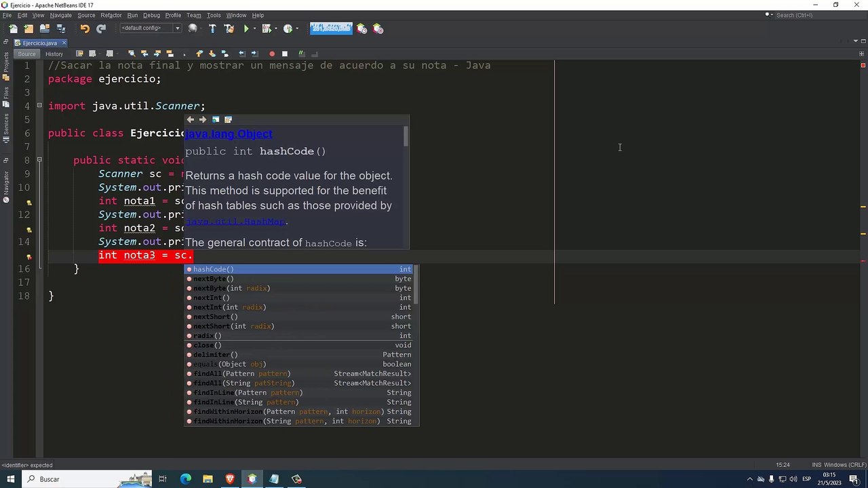Open the Navigate menu

[60, 15]
